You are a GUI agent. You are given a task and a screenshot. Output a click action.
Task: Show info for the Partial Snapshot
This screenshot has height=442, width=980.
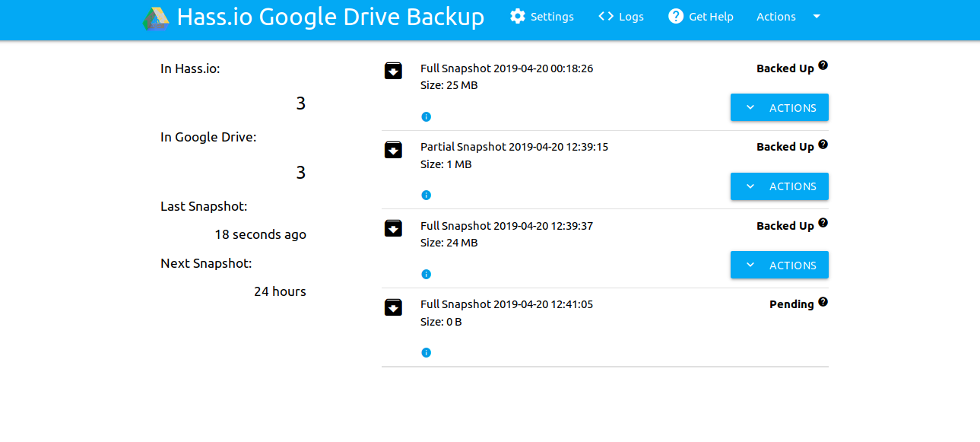(x=426, y=196)
